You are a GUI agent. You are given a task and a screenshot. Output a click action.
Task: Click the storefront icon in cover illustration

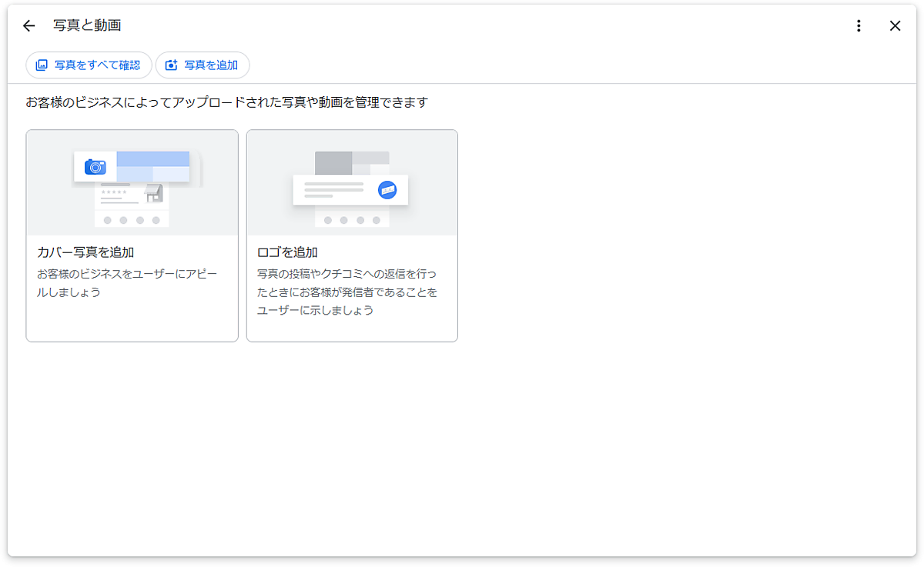(x=154, y=193)
